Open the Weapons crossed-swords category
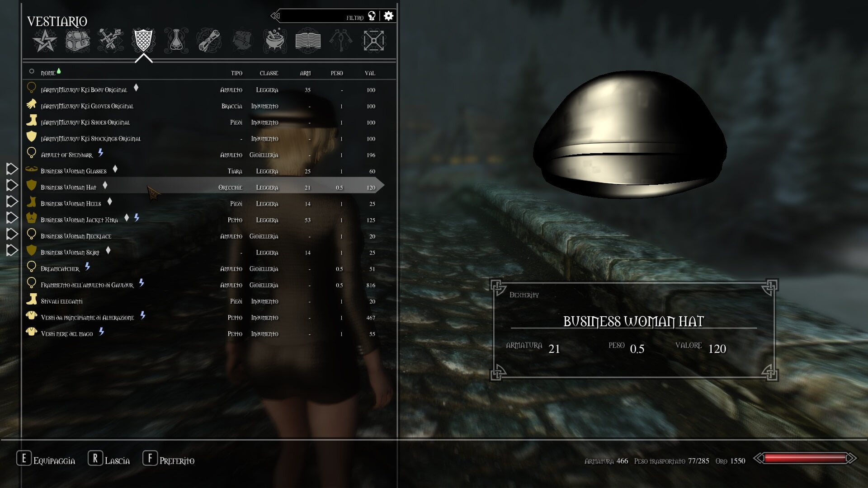Screen dimensions: 868x488 click(x=110, y=41)
